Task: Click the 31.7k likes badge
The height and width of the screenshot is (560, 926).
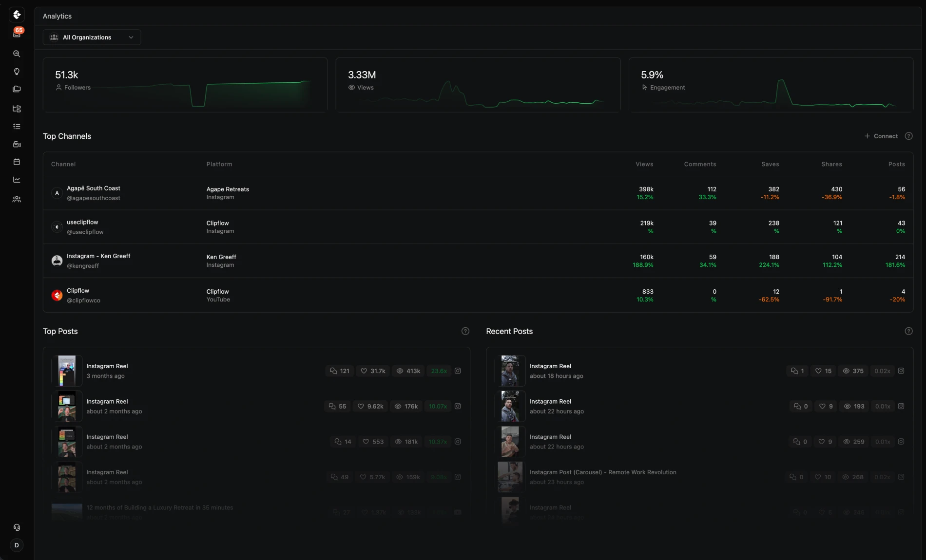Action: (x=373, y=371)
